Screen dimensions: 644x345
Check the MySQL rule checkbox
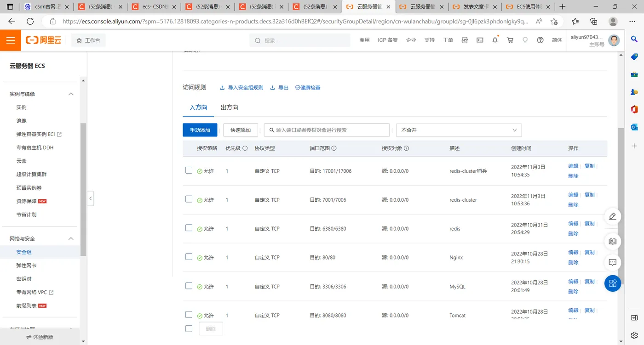(189, 286)
